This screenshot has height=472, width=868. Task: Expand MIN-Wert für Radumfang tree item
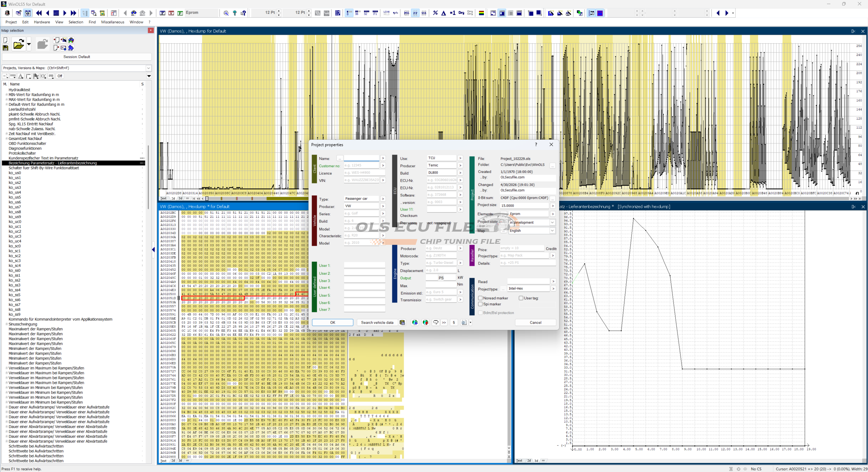[6, 95]
